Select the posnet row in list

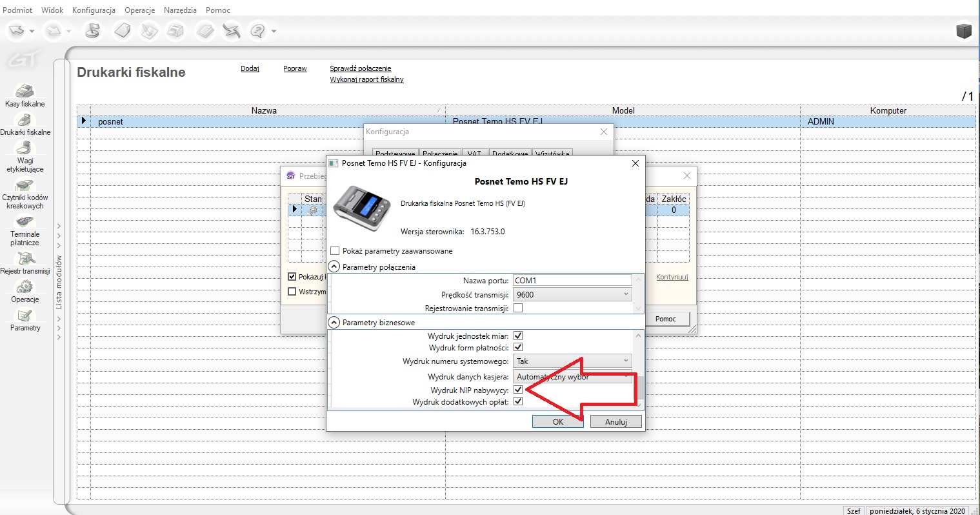coord(526,121)
